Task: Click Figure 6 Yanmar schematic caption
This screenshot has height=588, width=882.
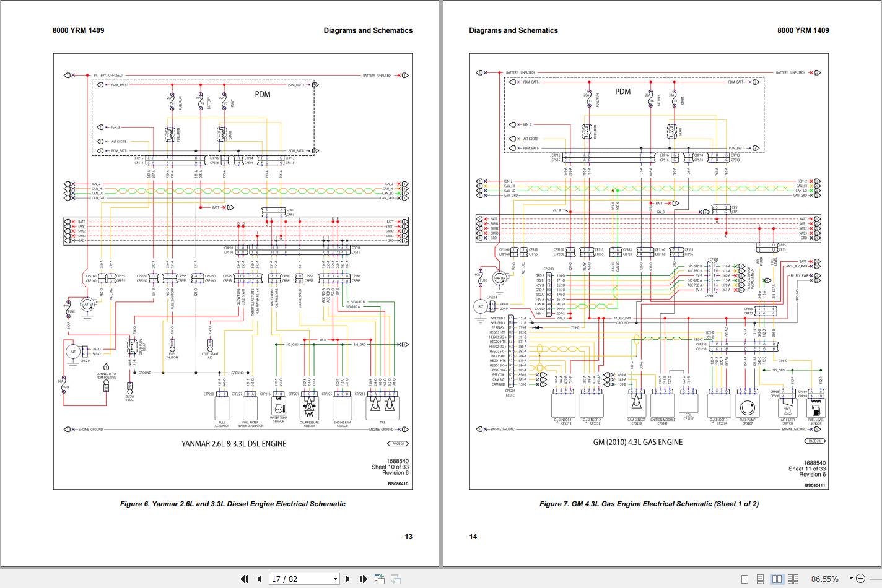Action: tap(232, 504)
